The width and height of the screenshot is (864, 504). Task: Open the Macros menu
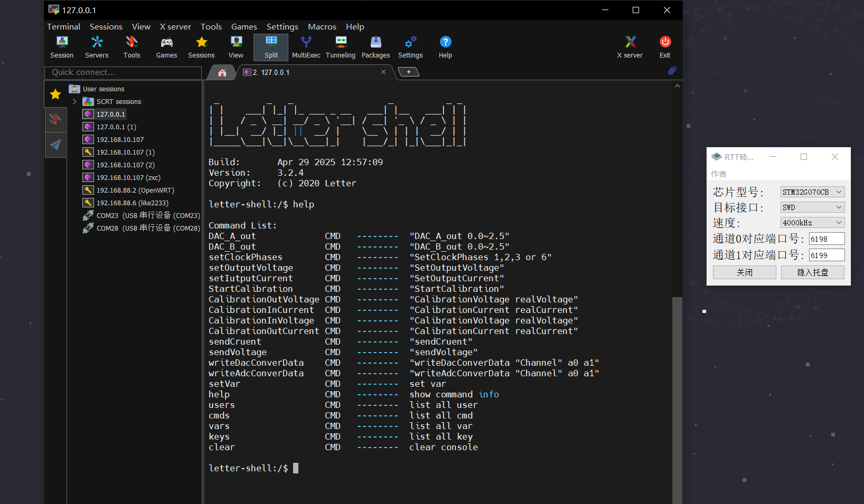[x=322, y=26]
